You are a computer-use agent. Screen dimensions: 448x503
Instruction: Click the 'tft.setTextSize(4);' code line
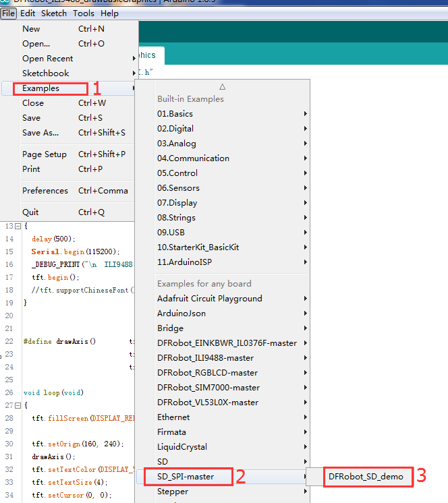[69, 482]
